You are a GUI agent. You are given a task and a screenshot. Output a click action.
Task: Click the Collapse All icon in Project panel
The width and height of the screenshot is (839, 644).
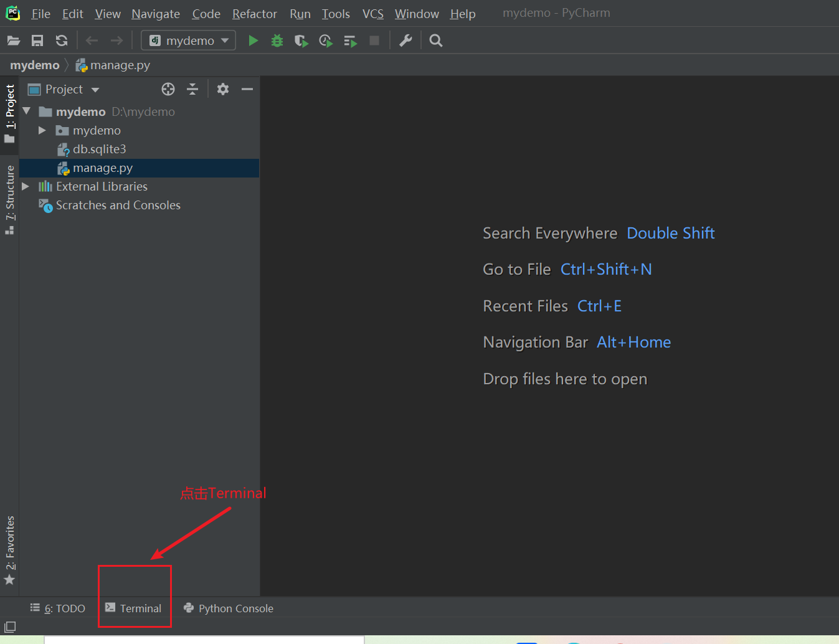click(x=192, y=89)
